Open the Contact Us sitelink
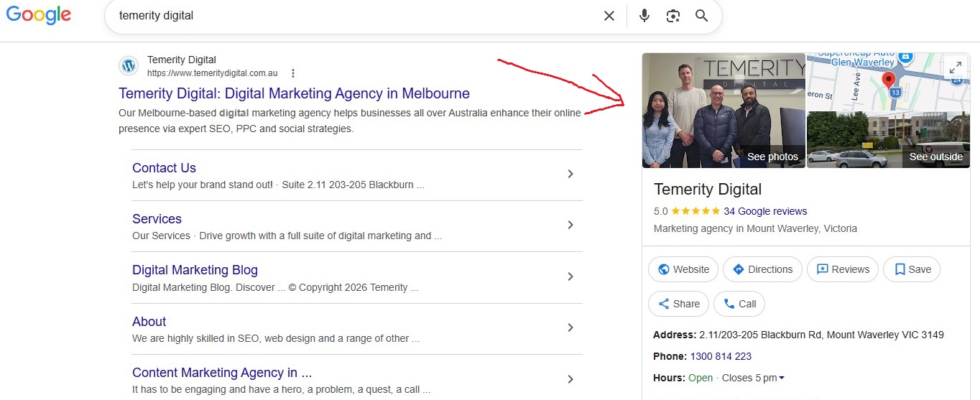Image resolution: width=980 pixels, height=400 pixels. pos(164,168)
